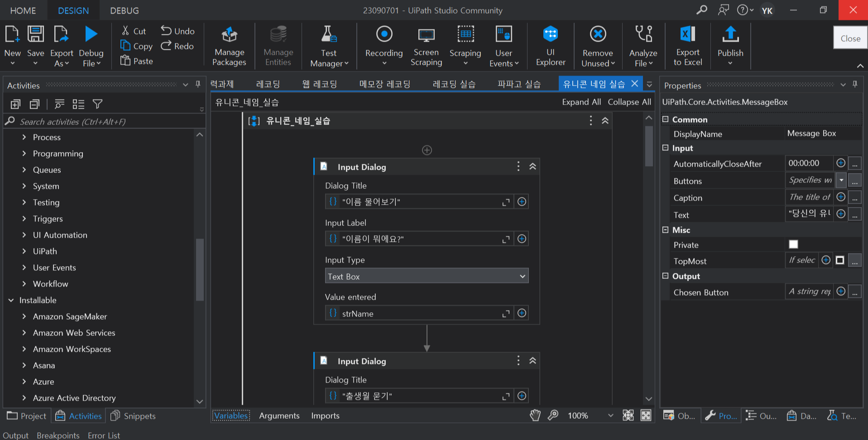Run Debug File play icon
The height and width of the screenshot is (440, 868).
pyautogui.click(x=91, y=34)
